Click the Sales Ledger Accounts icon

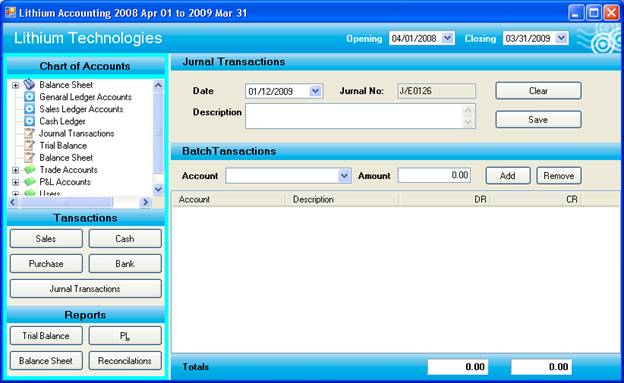pos(29,109)
